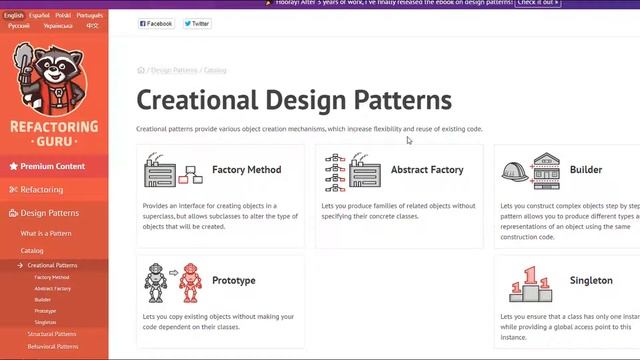The height and width of the screenshot is (360, 640).
Task: Click the Twitter share button
Action: (x=197, y=24)
